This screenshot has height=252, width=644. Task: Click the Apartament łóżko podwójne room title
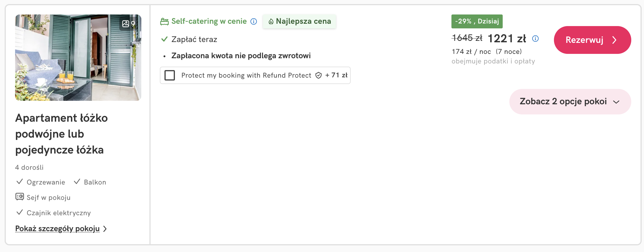(61, 134)
